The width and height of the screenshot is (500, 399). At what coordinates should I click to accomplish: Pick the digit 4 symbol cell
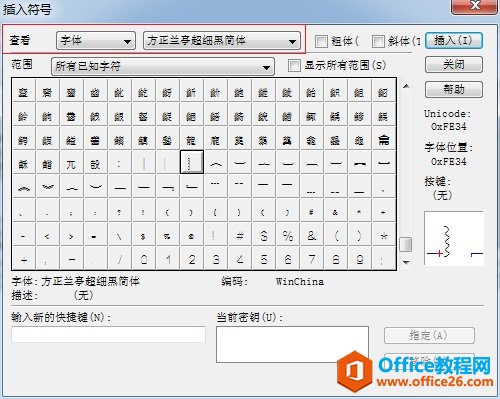(240, 259)
